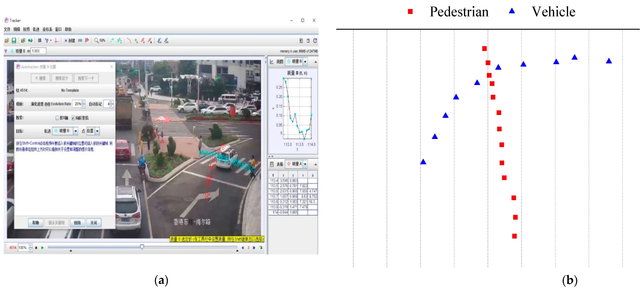Click the refresh icon at toolbar right
The width and height of the screenshot is (644, 294).
tap(315, 40)
